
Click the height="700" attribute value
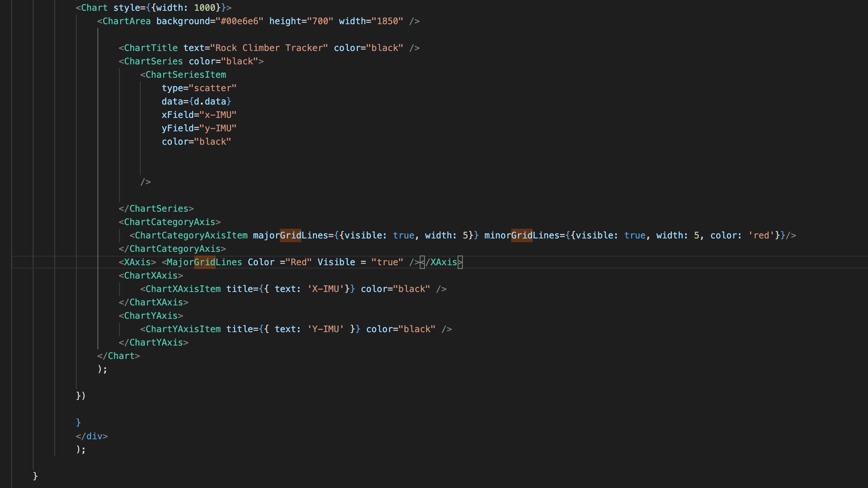[320, 21]
